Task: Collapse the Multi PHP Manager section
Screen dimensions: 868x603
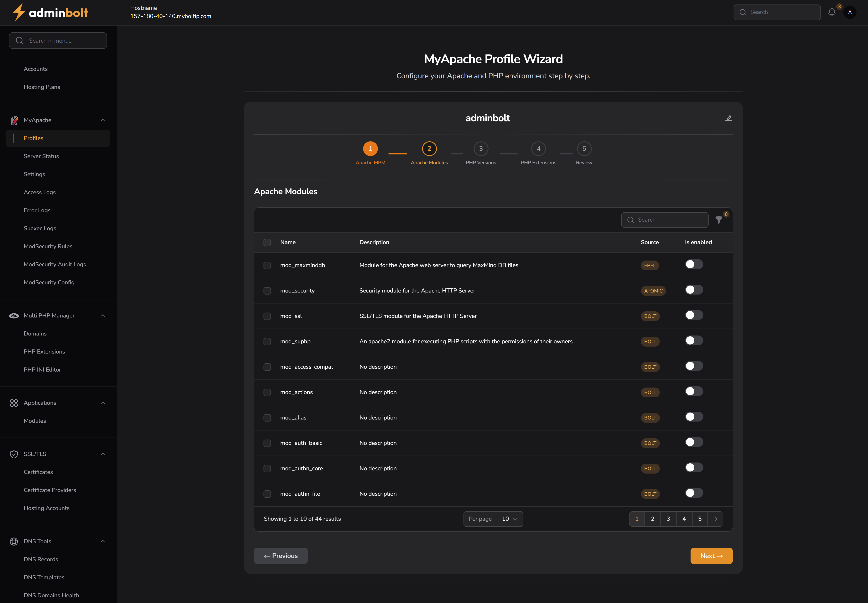Action: [x=103, y=315]
